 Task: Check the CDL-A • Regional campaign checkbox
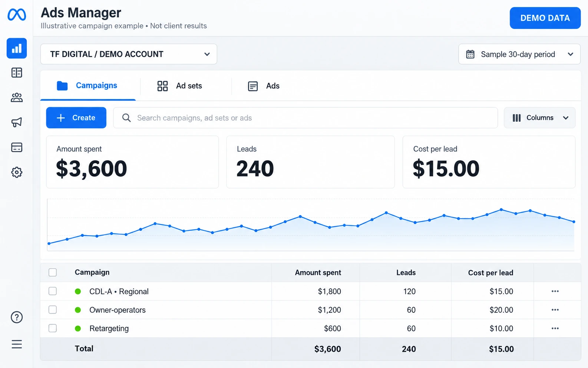53,291
